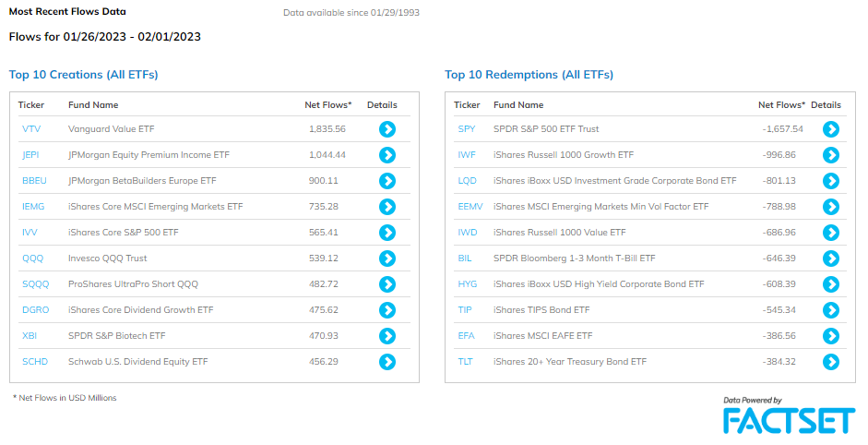This screenshot has width=868, height=445.
Task: Open details arrow for ProShares UltraPro Short QQQ
Action: (387, 284)
